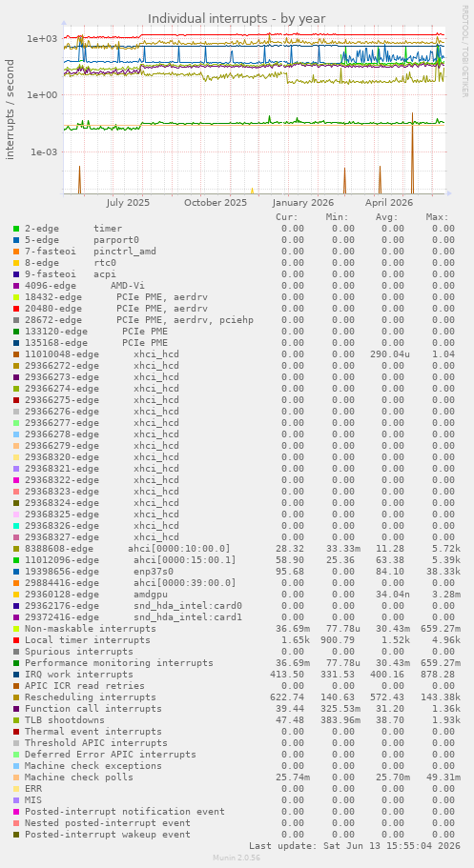Click the yellow amdgpu legend swatch
474x868 pixels.
(x=16, y=595)
